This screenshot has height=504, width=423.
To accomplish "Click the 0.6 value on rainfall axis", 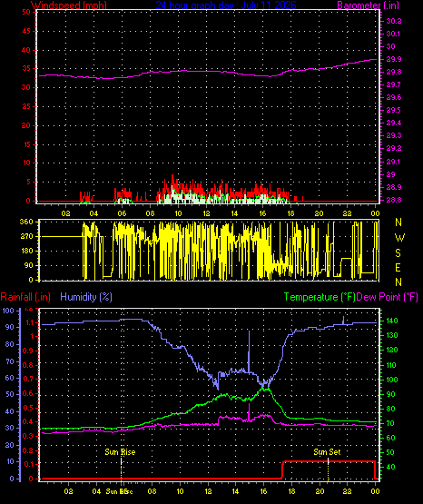I will pyautogui.click(x=28, y=394).
